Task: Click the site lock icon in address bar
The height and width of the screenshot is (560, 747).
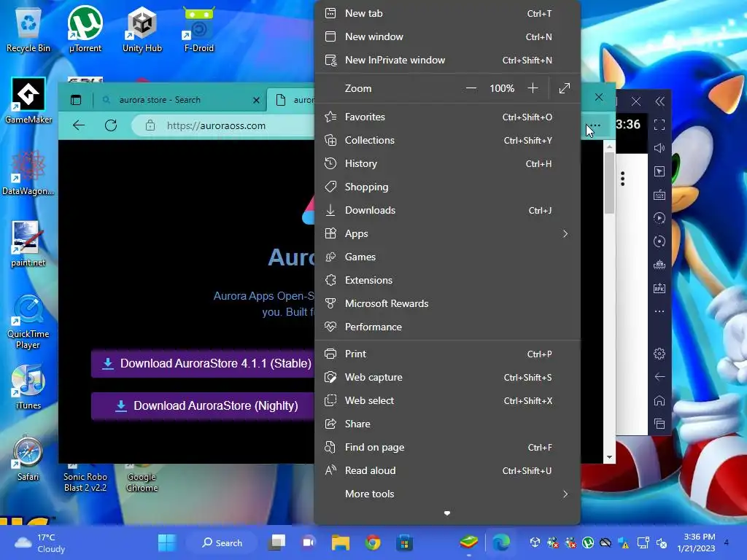Action: pos(150,125)
